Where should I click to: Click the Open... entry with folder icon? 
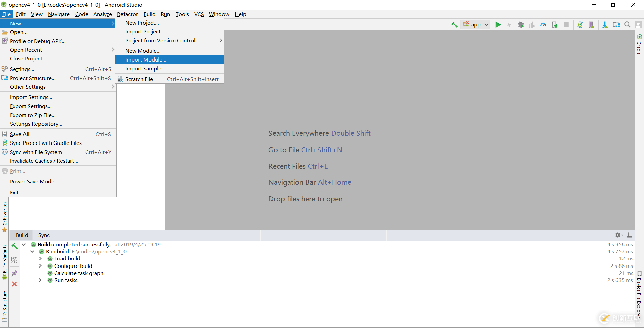click(x=58, y=32)
